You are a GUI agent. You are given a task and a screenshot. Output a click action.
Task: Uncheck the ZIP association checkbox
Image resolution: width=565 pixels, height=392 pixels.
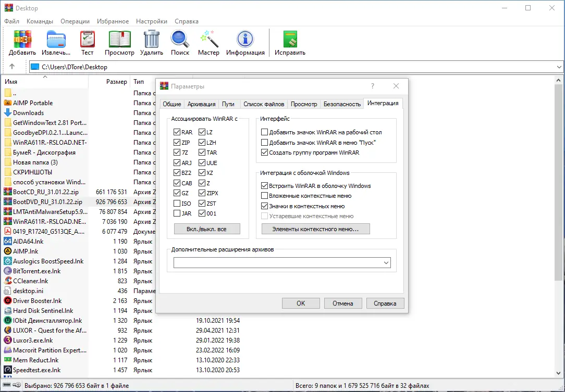point(177,142)
